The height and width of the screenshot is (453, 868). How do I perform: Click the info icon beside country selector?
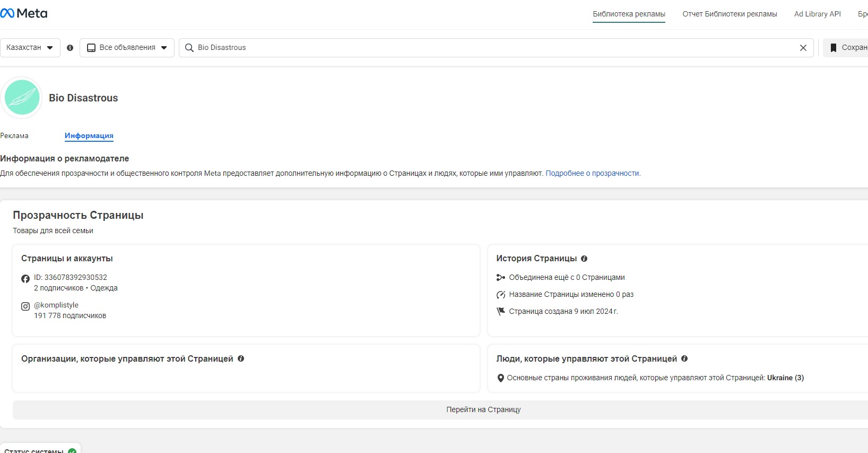pyautogui.click(x=70, y=48)
